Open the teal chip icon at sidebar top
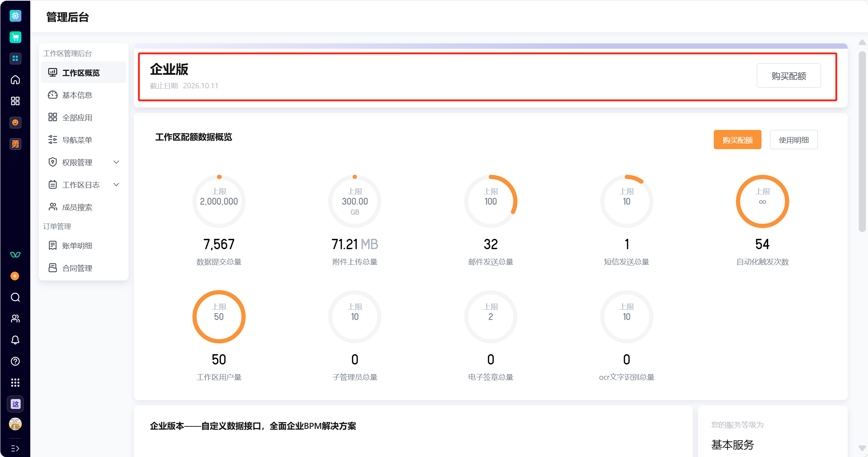The width and height of the screenshot is (868, 457). click(15, 16)
